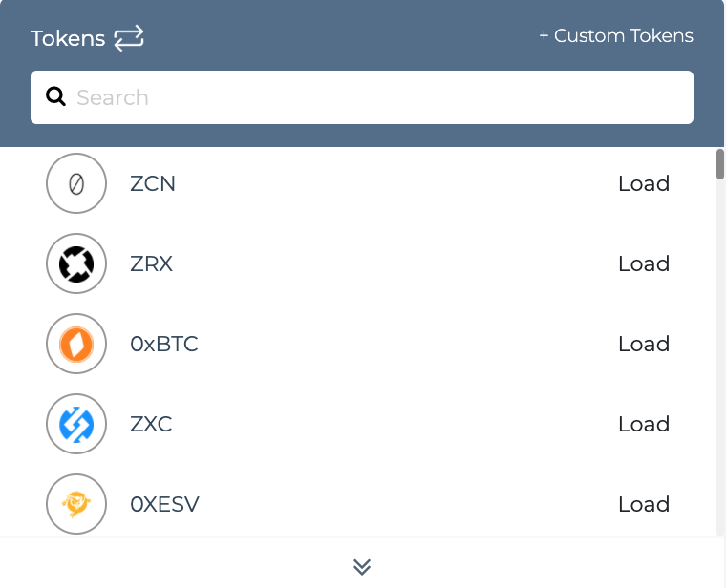Viewport: 726px width, 588px height.
Task: Load the ZCN token balance
Action: [644, 183]
